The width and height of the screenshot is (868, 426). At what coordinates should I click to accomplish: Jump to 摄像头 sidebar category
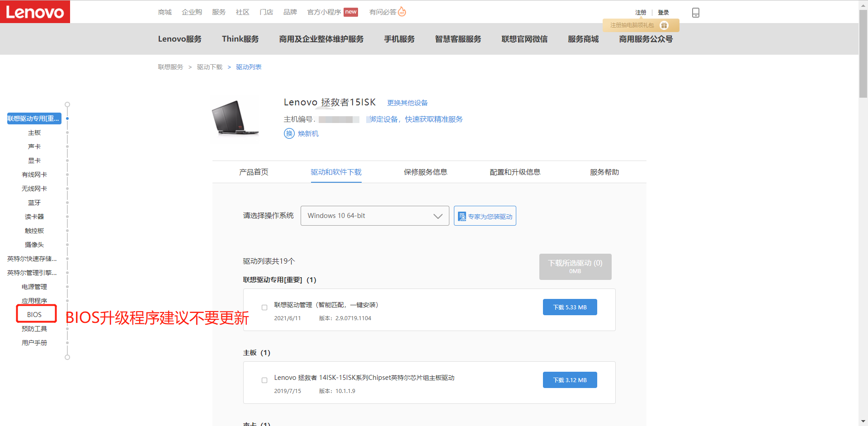click(x=34, y=245)
